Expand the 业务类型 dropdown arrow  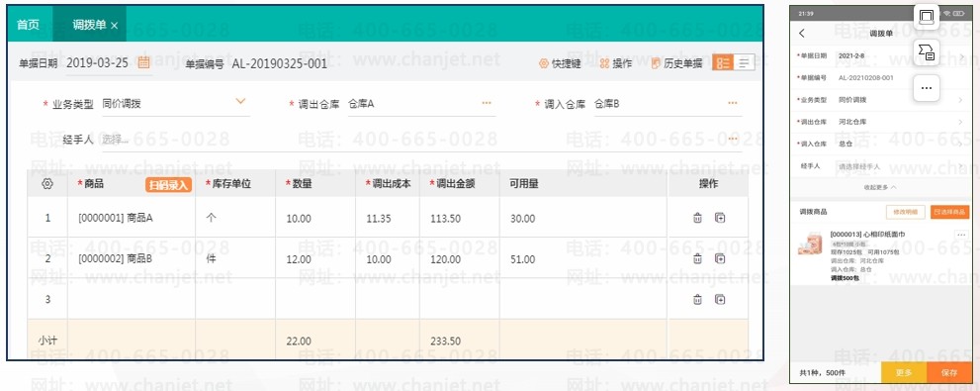240,101
